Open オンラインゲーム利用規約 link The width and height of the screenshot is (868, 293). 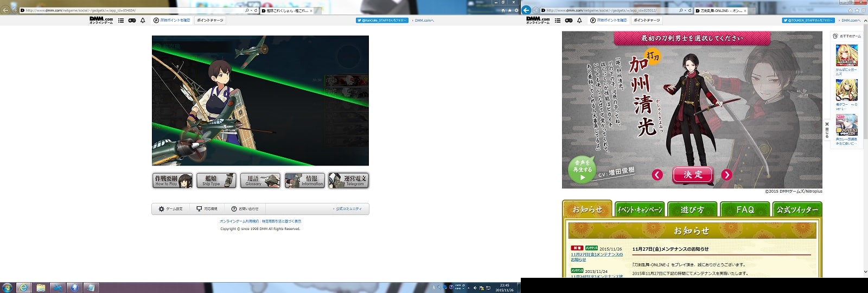point(239,221)
